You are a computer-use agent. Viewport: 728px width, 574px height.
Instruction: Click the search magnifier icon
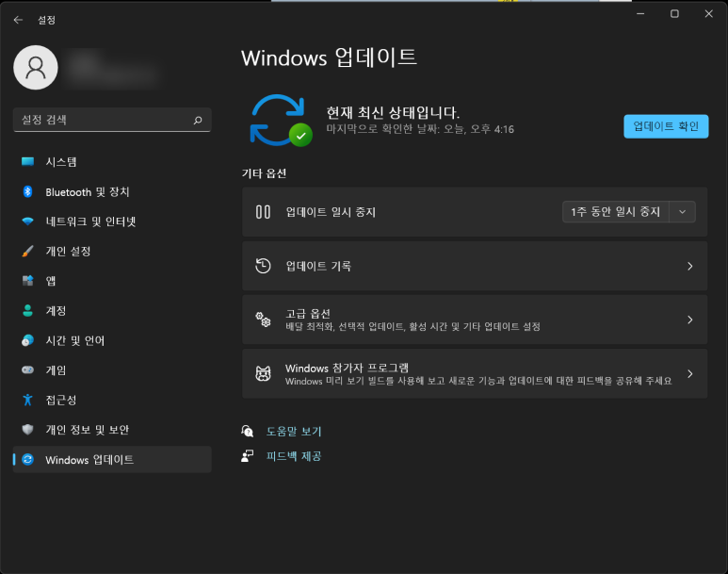coord(198,120)
